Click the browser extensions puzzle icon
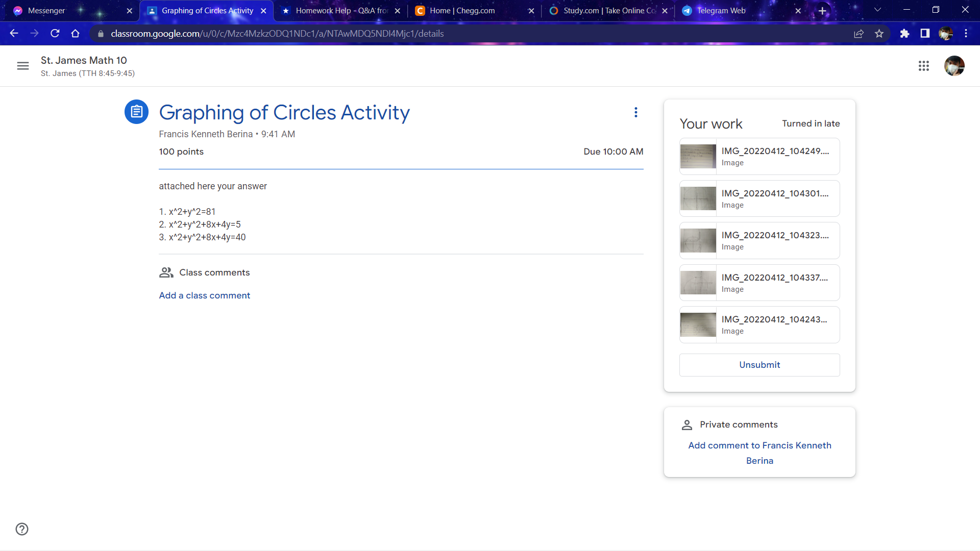 pyautogui.click(x=904, y=34)
